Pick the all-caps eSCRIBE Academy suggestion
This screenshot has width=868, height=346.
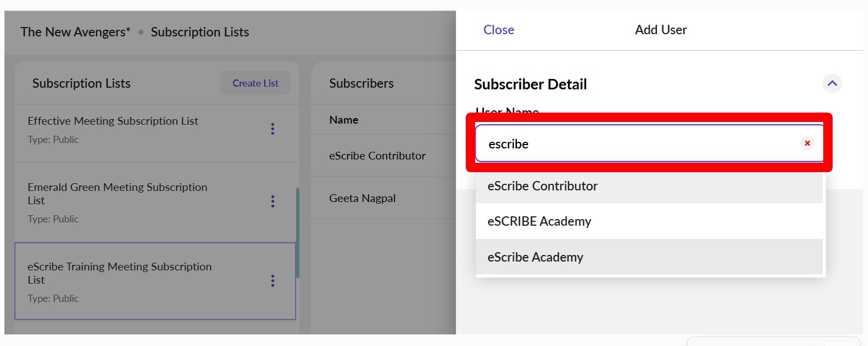pyautogui.click(x=539, y=221)
